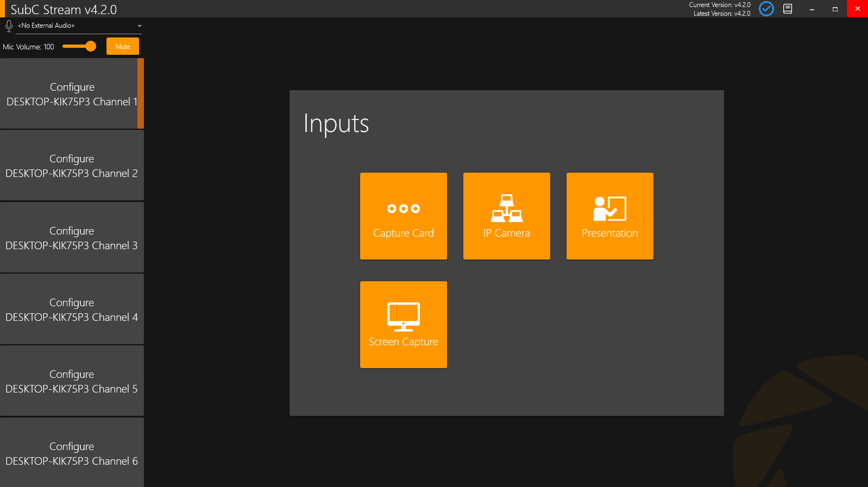Open the release notes document icon
Viewport: 868px width, 487px height.
(788, 9)
